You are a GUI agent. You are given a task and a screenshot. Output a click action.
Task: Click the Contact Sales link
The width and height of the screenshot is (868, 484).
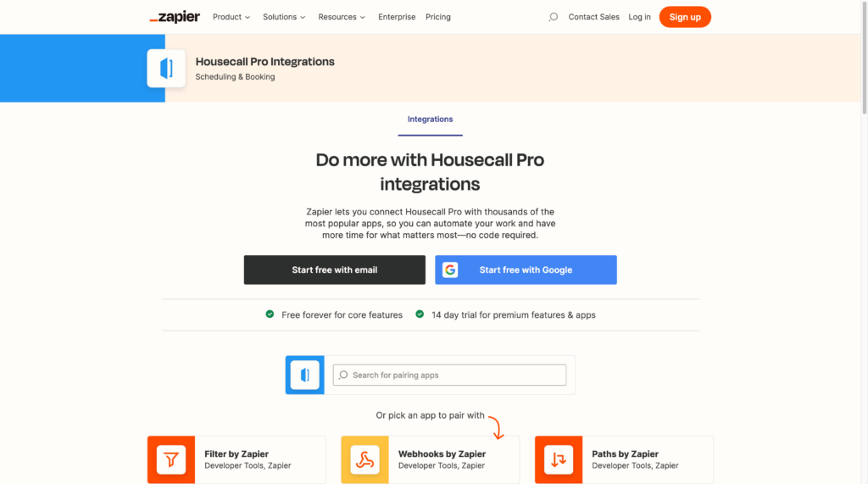point(593,17)
